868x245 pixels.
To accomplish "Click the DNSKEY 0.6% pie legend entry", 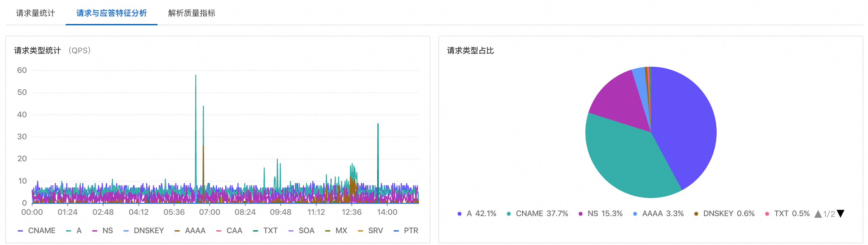I will coord(725,214).
